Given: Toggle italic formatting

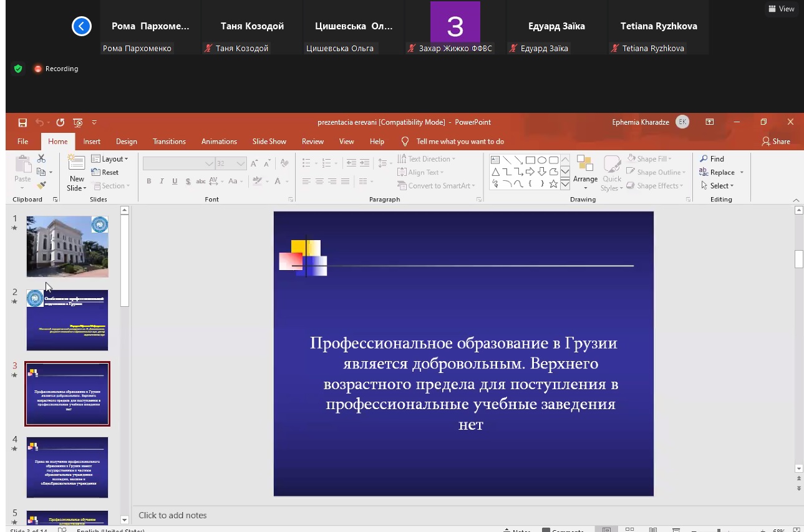Looking at the screenshot, I should (x=162, y=181).
